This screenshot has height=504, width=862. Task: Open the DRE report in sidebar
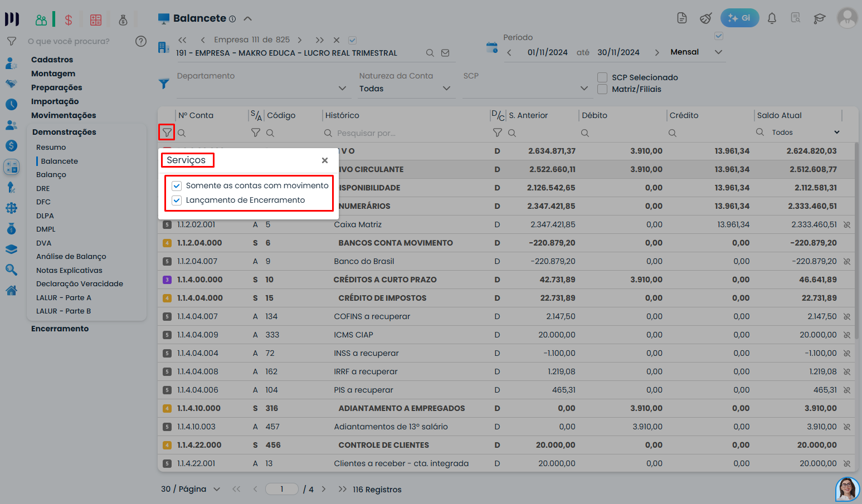[43, 189]
